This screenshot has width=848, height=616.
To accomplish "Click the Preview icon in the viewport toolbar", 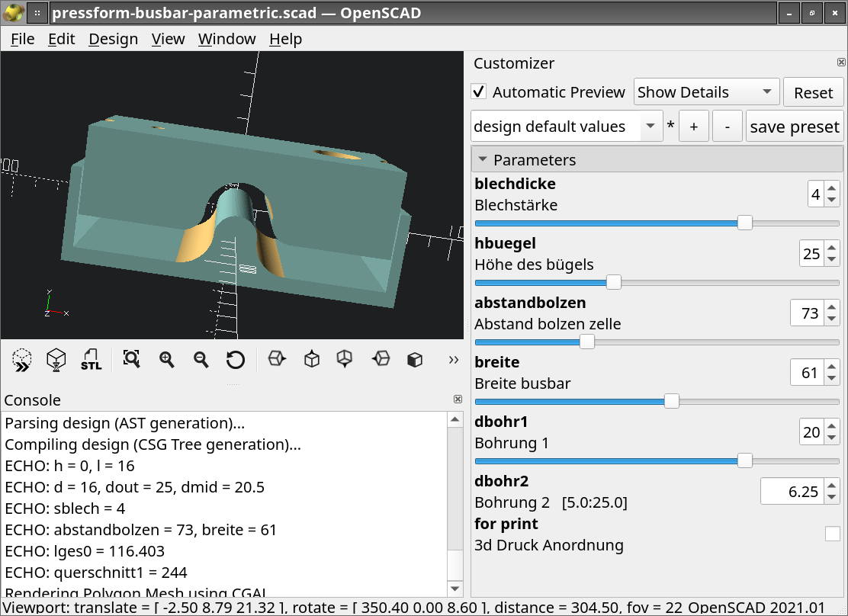I will point(22,359).
